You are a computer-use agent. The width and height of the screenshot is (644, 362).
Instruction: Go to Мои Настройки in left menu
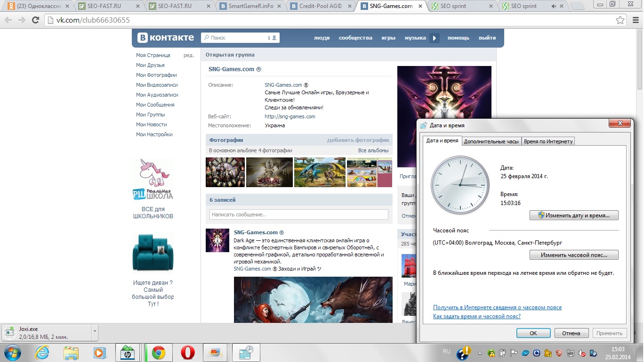(154, 134)
